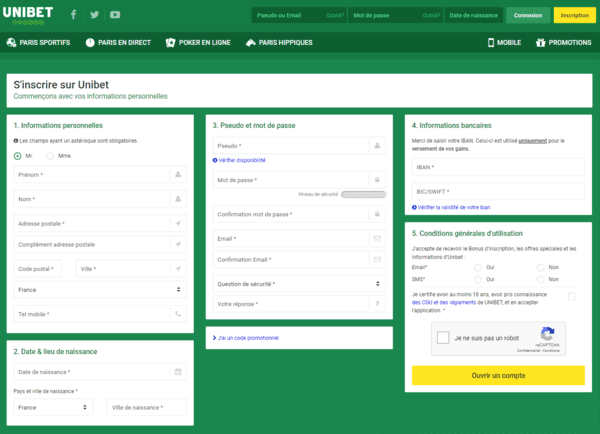Screen dimensions: 600x434
Task: Focus header Date de naissance field
Action: (x=474, y=15)
